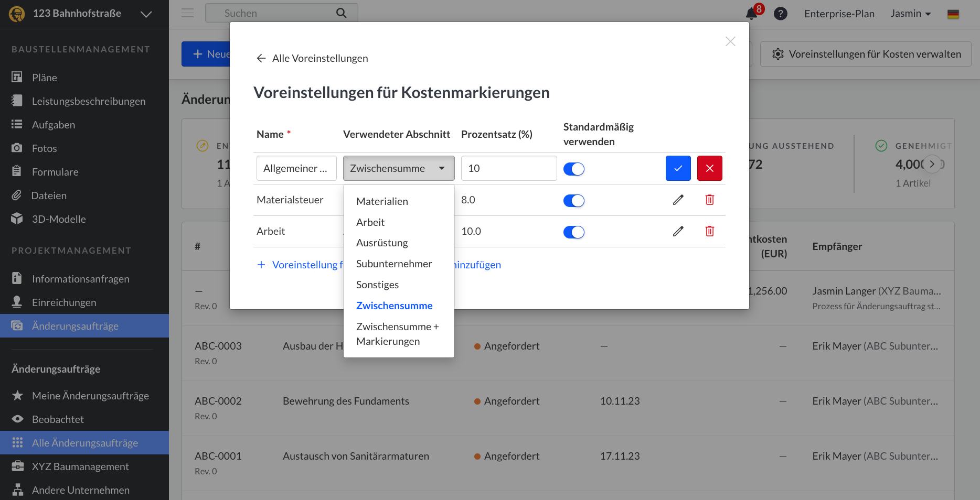The width and height of the screenshot is (980, 500).
Task: Open Fotos in the sidebar
Action: (x=84, y=148)
